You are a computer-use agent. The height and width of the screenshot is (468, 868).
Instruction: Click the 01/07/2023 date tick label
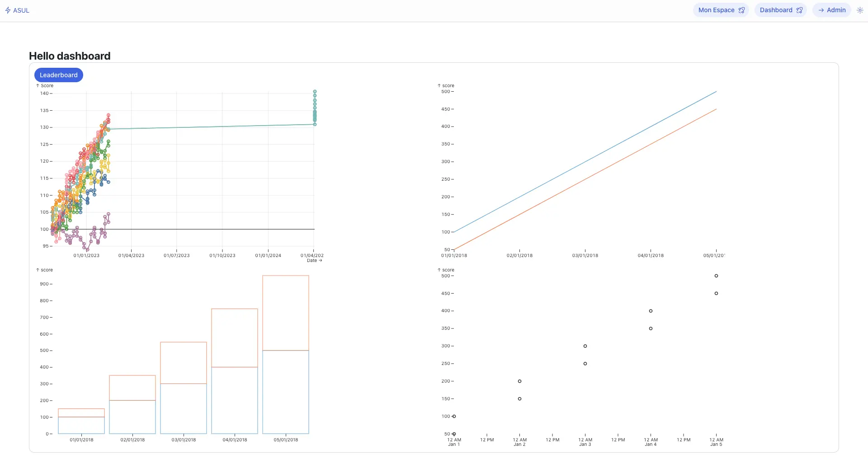(177, 256)
